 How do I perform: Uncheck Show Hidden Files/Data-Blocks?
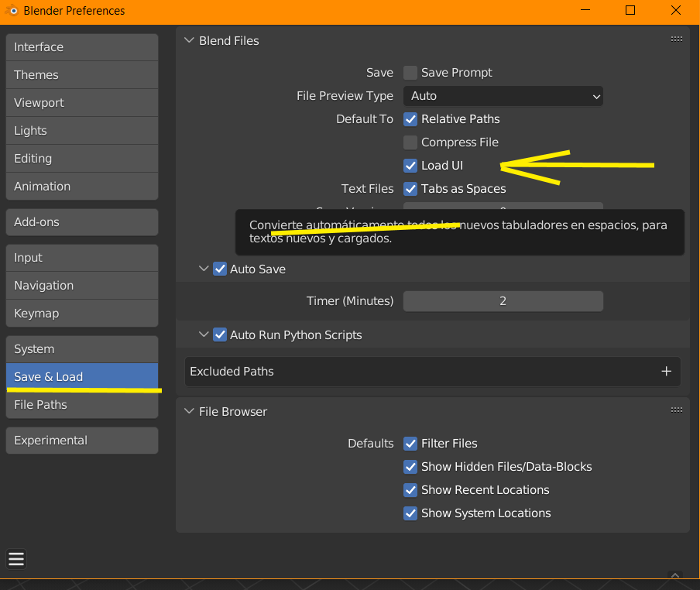click(410, 467)
